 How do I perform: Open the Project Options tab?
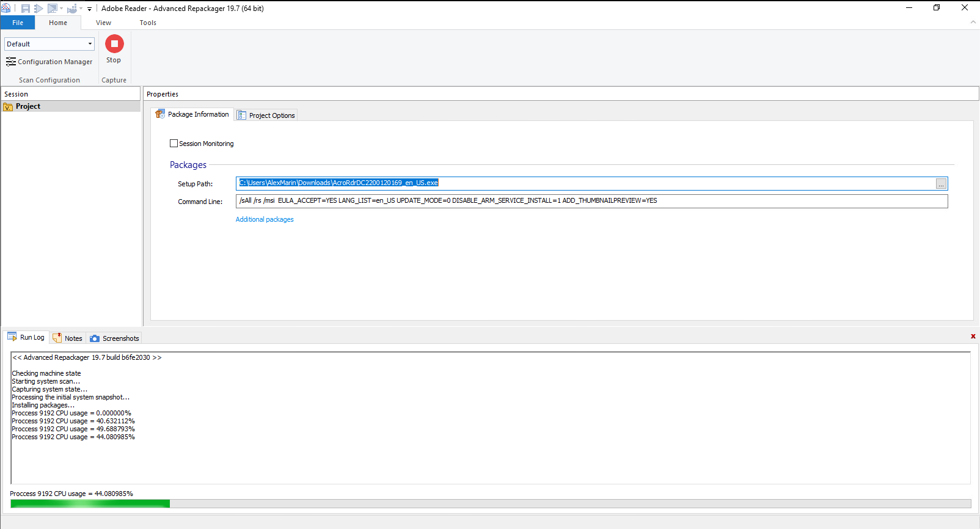click(x=266, y=115)
